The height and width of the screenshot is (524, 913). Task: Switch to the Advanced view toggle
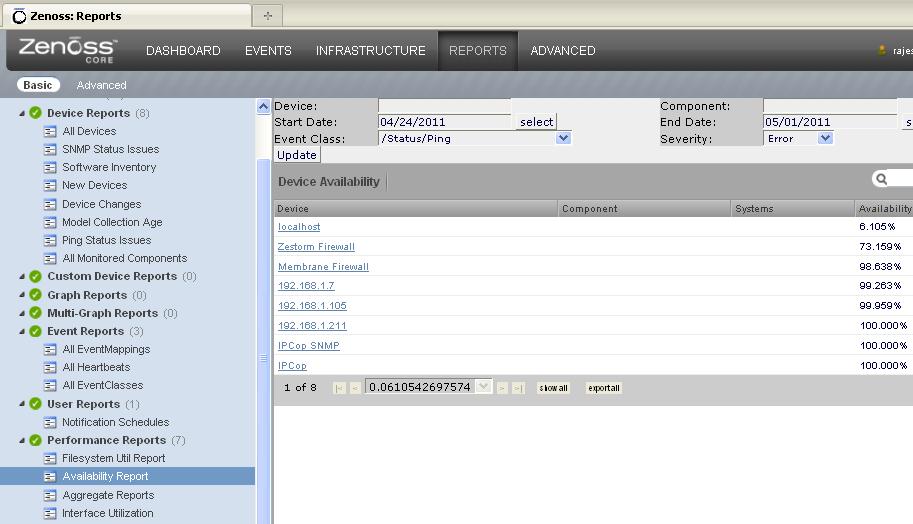point(101,85)
